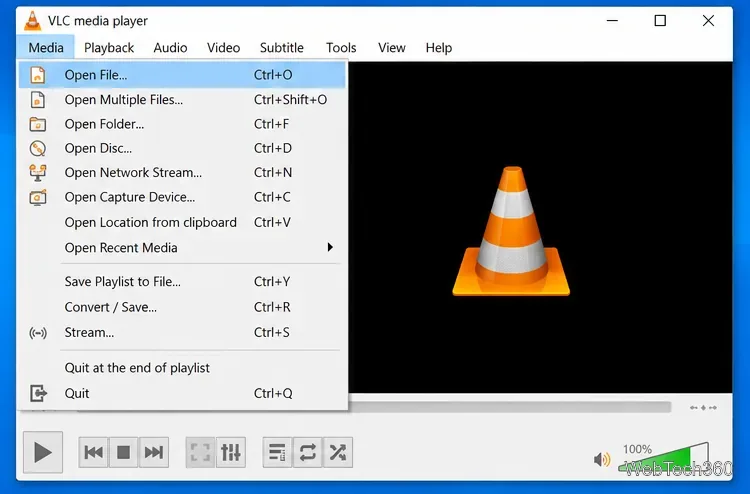Image resolution: width=750 pixels, height=494 pixels.
Task: Choose Convert / Save... entry
Action: tap(182, 307)
